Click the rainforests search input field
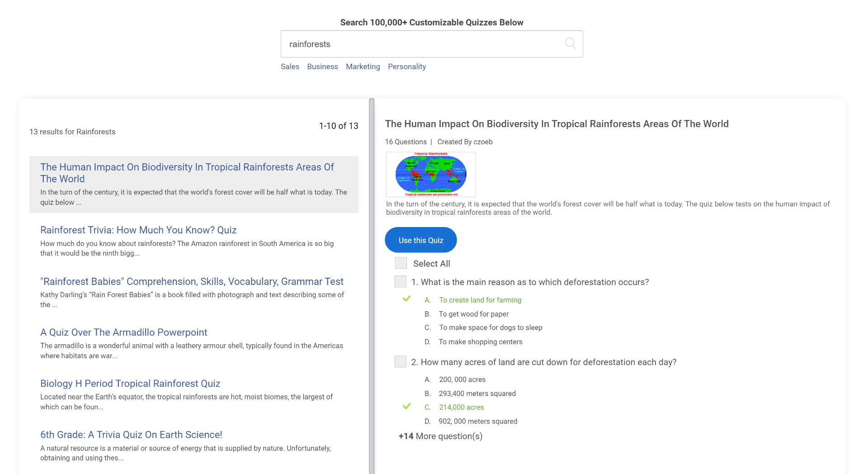The image size is (868, 474). click(420, 44)
